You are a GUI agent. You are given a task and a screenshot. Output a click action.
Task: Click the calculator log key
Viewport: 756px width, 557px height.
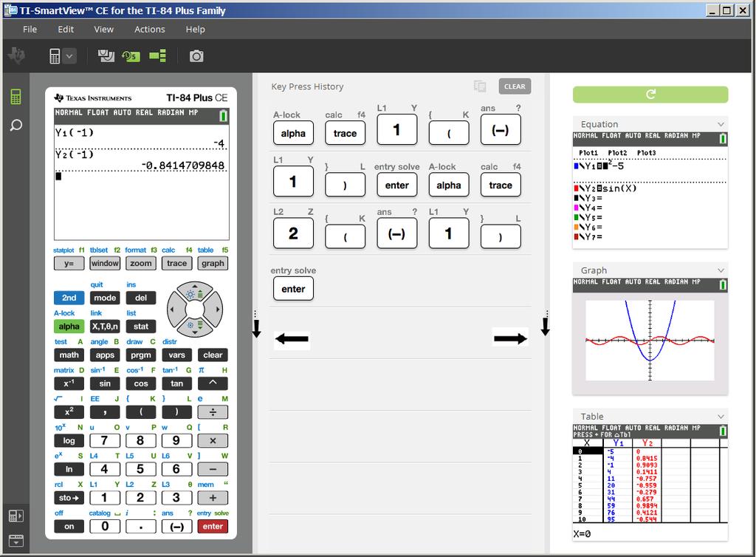(x=69, y=440)
